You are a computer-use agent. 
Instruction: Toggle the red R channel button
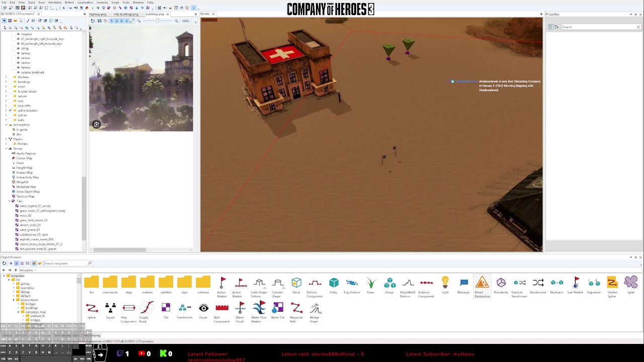coord(112,21)
